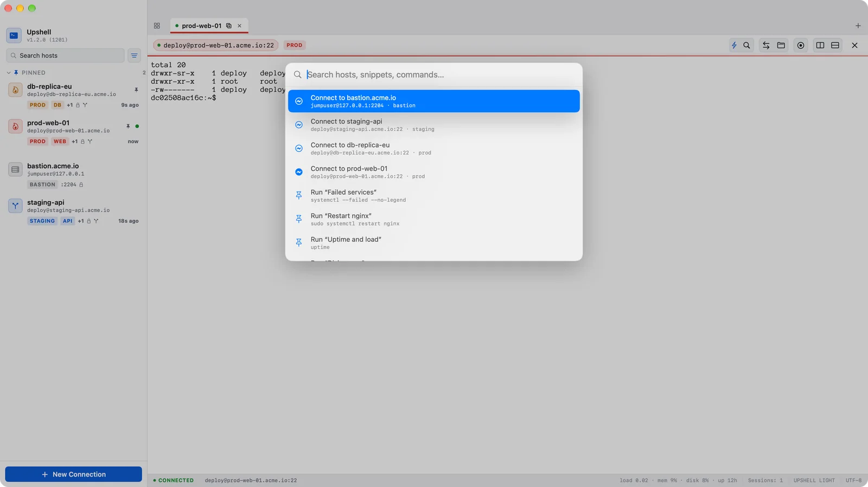The image size is (868, 487).
Task: Run the "Restart nginx" snippet
Action: (x=434, y=219)
